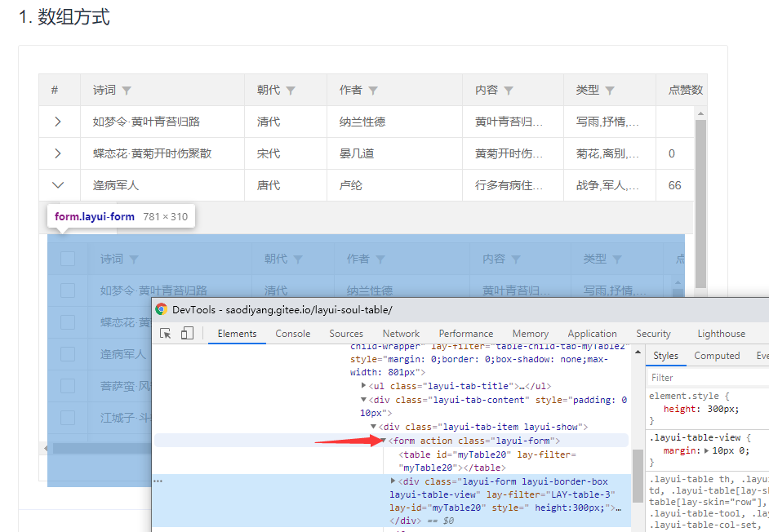This screenshot has width=769, height=532.
Task: Activate the DevTools inspect element picker icon
Action: tap(166, 334)
